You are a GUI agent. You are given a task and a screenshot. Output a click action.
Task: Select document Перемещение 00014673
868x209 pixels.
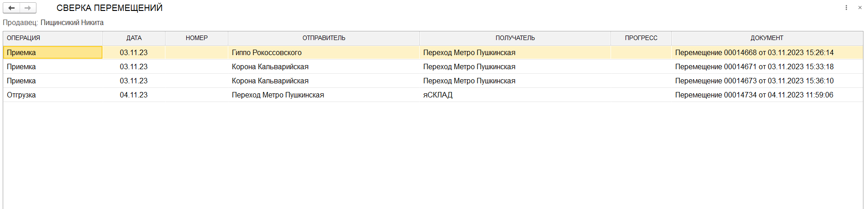pos(754,81)
